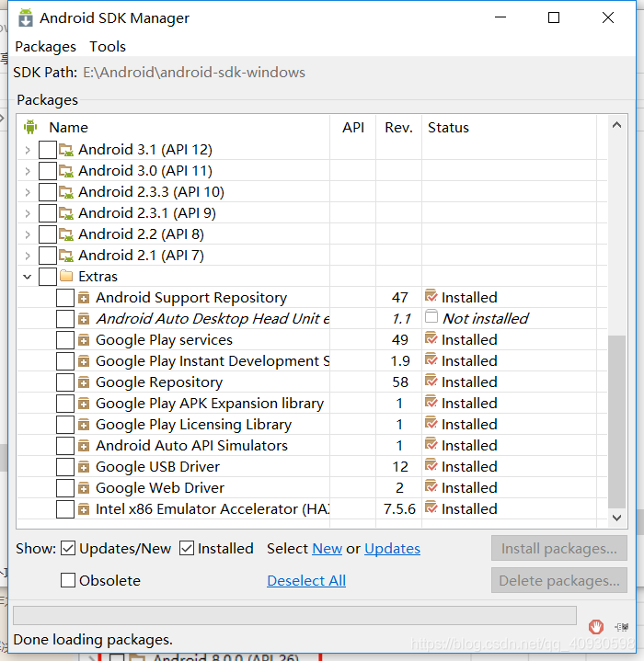The width and height of the screenshot is (644, 661).
Task: Click the Android SDK Manager title icon
Action: point(26,18)
